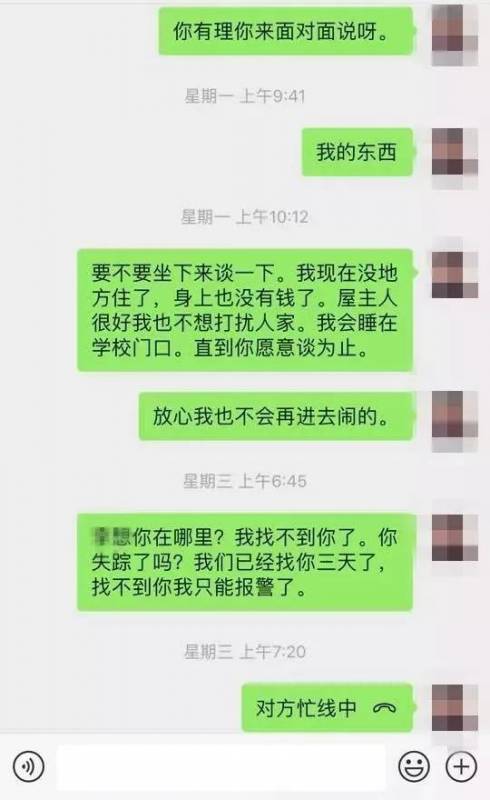Open the plus attachments menu
This screenshot has height=800, width=490.
pos(461,766)
